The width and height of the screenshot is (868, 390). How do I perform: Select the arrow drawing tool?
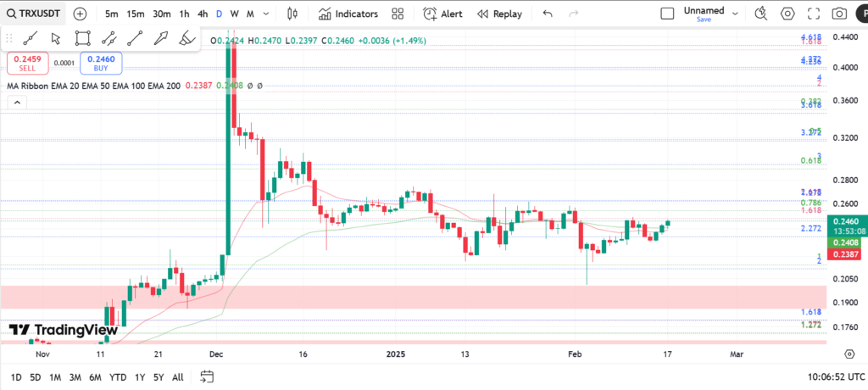161,38
